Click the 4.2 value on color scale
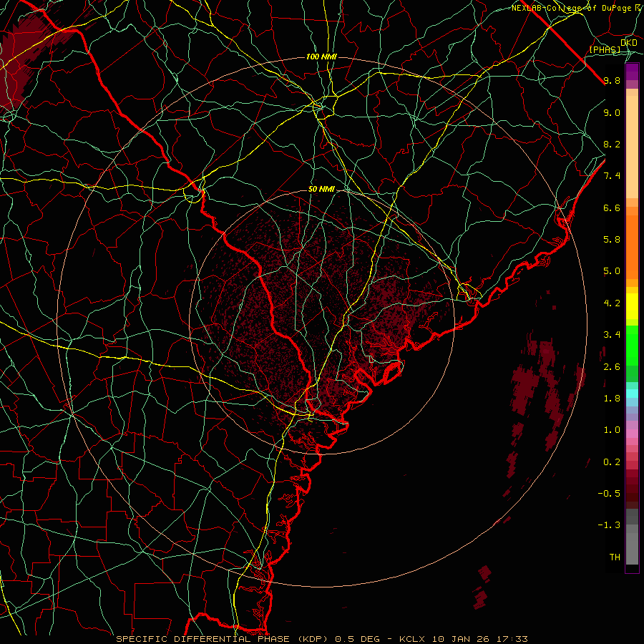The height and width of the screenshot is (644, 644). [x=612, y=303]
